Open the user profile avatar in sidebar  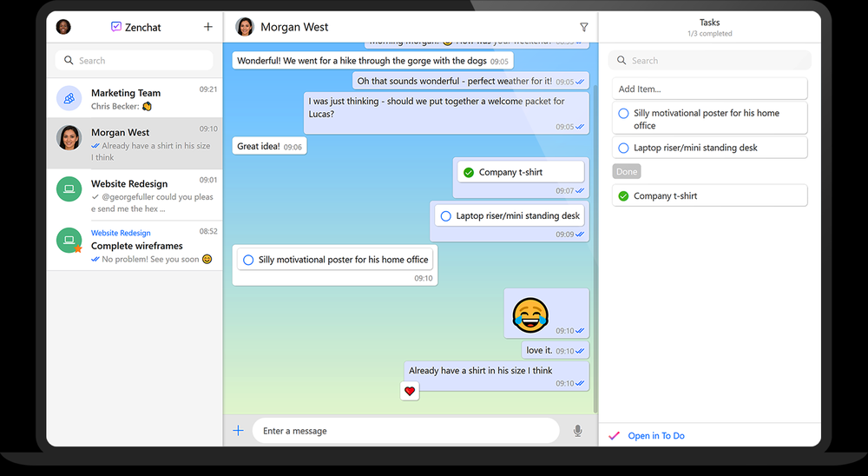63,27
